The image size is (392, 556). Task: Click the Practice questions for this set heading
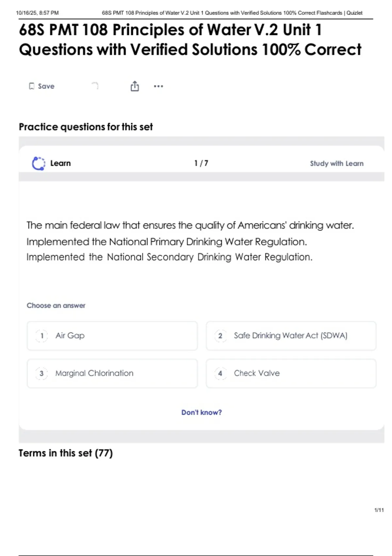86,127
